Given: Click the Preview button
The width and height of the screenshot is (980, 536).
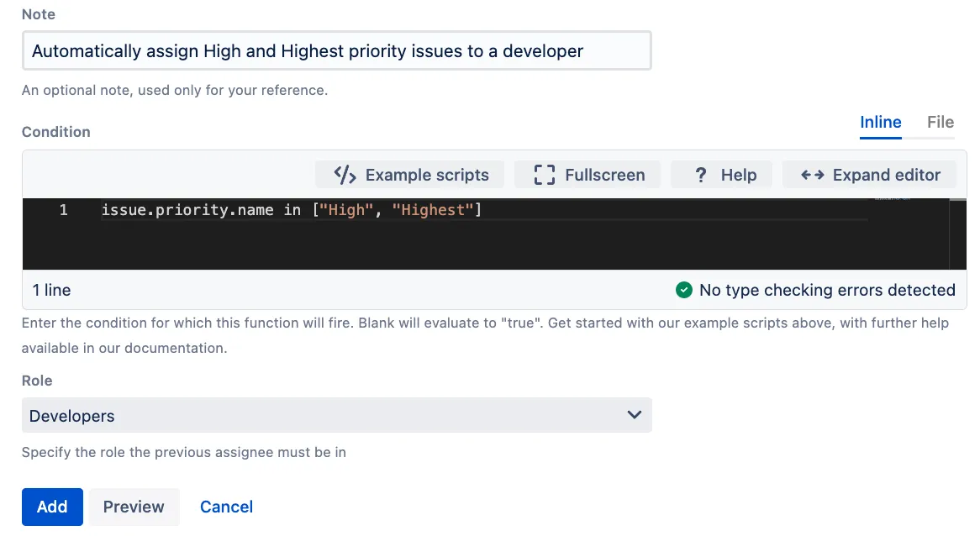Looking at the screenshot, I should pyautogui.click(x=134, y=507).
